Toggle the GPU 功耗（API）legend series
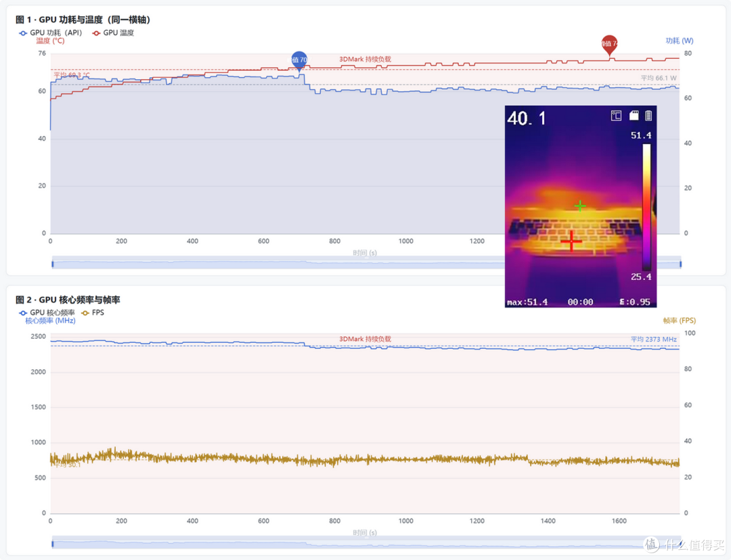Viewport: 731px width, 560px height. point(50,32)
